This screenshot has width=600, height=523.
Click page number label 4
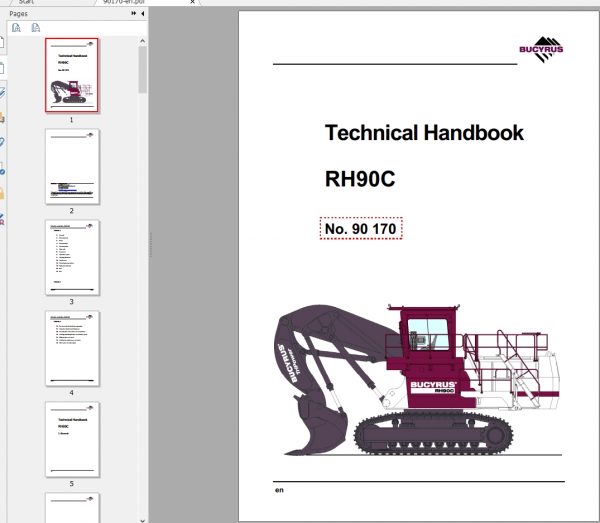72,393
